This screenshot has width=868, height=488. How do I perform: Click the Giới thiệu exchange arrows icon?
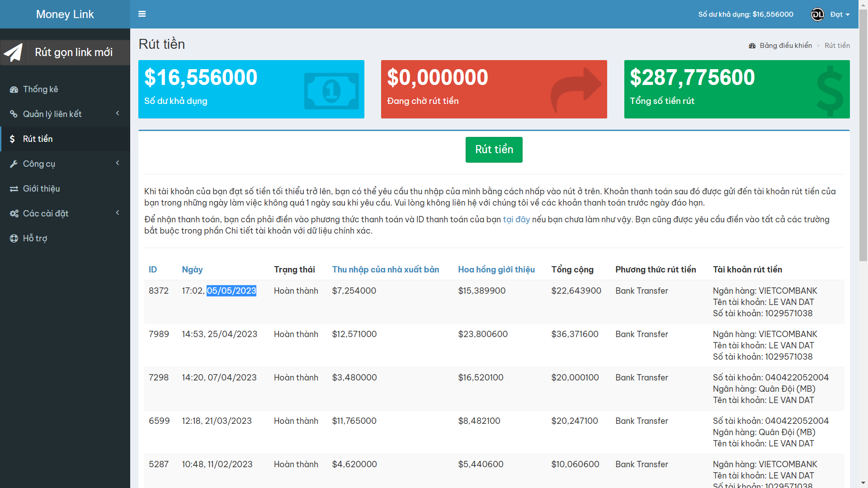click(14, 189)
